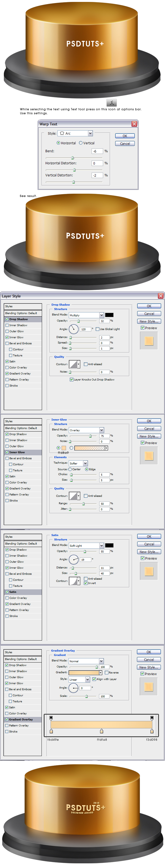Select highlighted Inner Glow entry in styles list
Viewport: 165px width, 868px height.
[23, 452]
